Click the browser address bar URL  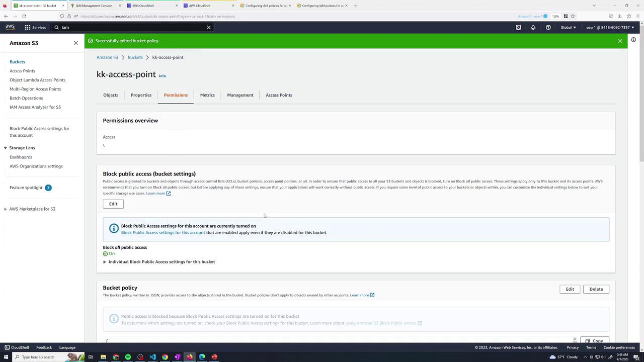point(157,16)
